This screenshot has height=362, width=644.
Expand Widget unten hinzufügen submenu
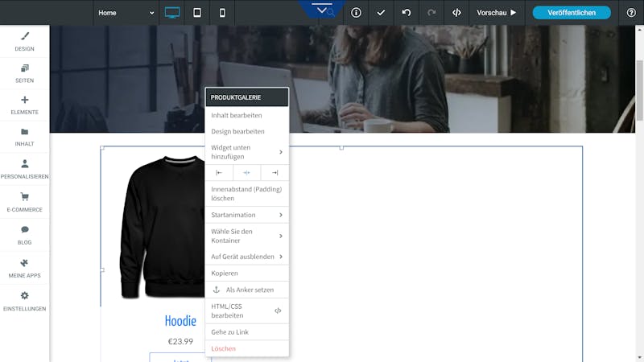coord(247,152)
